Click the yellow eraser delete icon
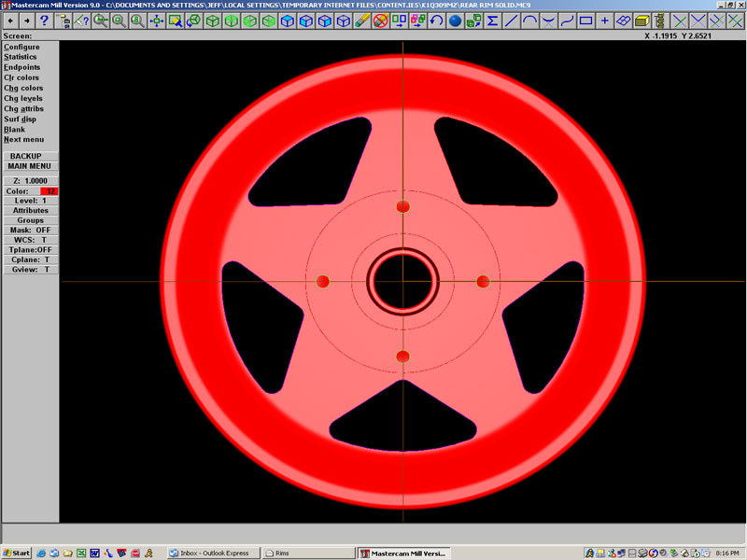Image resolution: width=747 pixels, height=560 pixels. (361, 21)
